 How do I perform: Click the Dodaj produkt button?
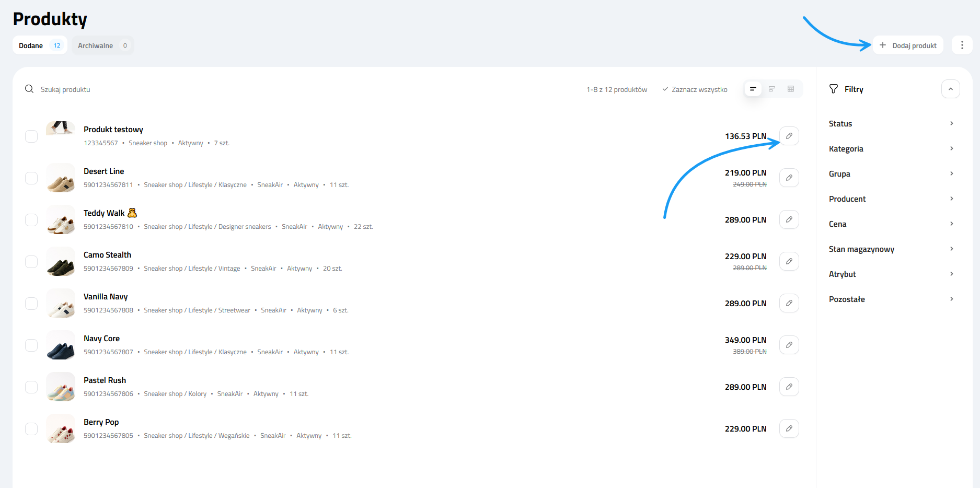[908, 45]
